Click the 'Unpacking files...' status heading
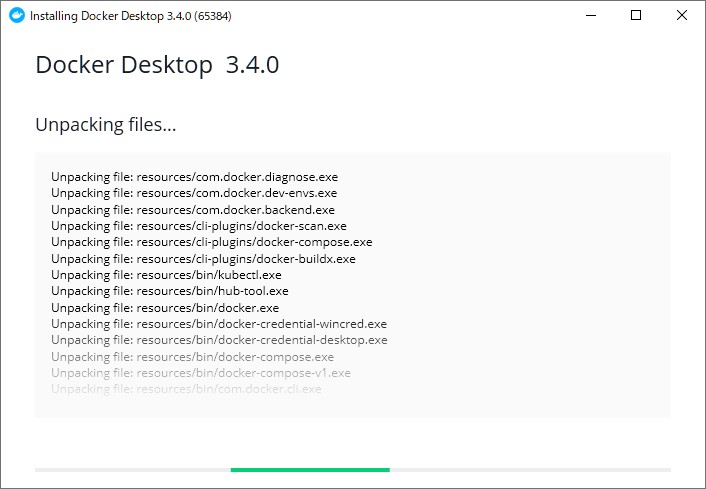 click(105, 125)
